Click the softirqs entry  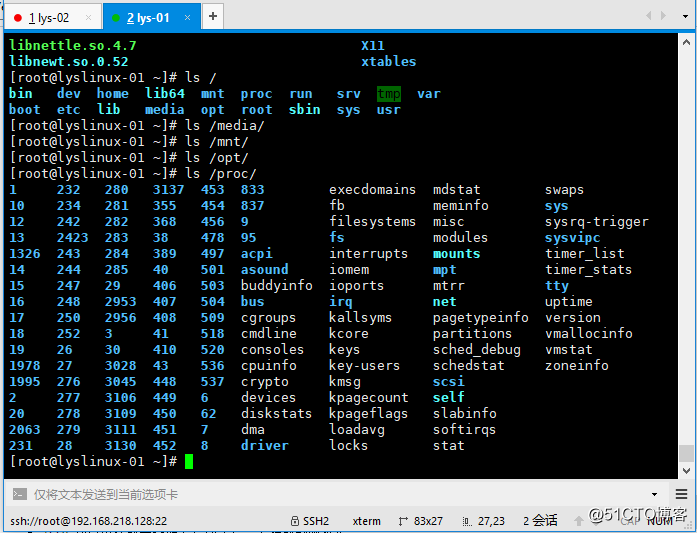(x=465, y=429)
